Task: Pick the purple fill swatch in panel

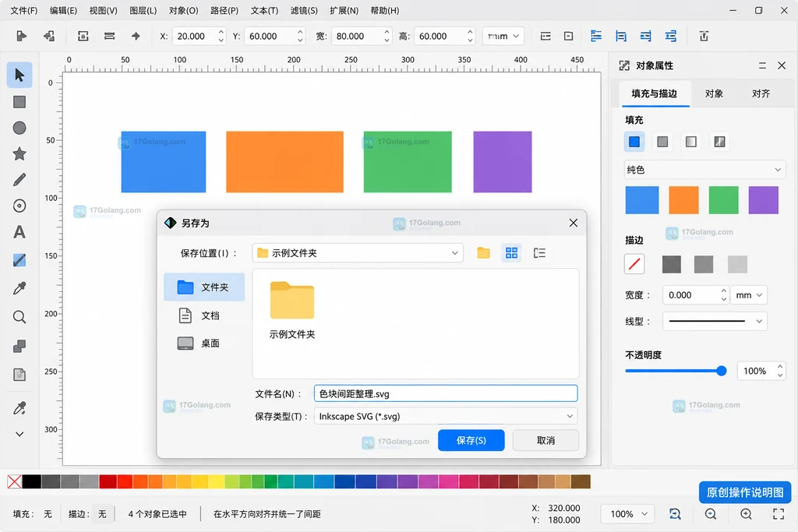Action: pyautogui.click(x=764, y=200)
